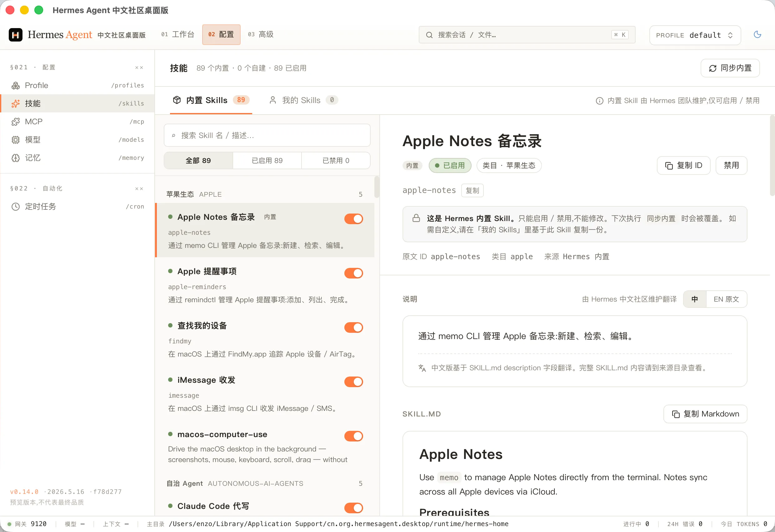Click the 类目 · 苹果生态 chip
This screenshot has width=775, height=532.
508,166
